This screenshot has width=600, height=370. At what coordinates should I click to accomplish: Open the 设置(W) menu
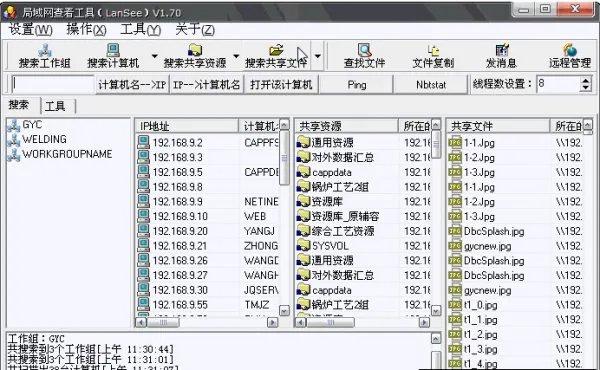(x=31, y=29)
